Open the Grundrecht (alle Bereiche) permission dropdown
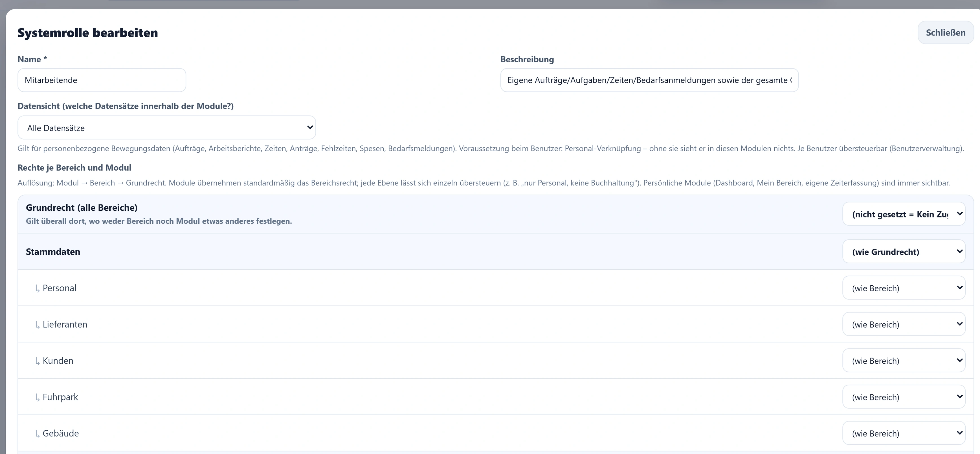 [x=904, y=214]
